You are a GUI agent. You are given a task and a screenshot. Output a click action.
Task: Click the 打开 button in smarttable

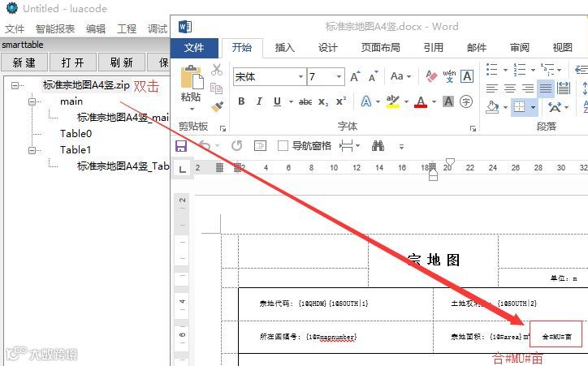pos(73,62)
